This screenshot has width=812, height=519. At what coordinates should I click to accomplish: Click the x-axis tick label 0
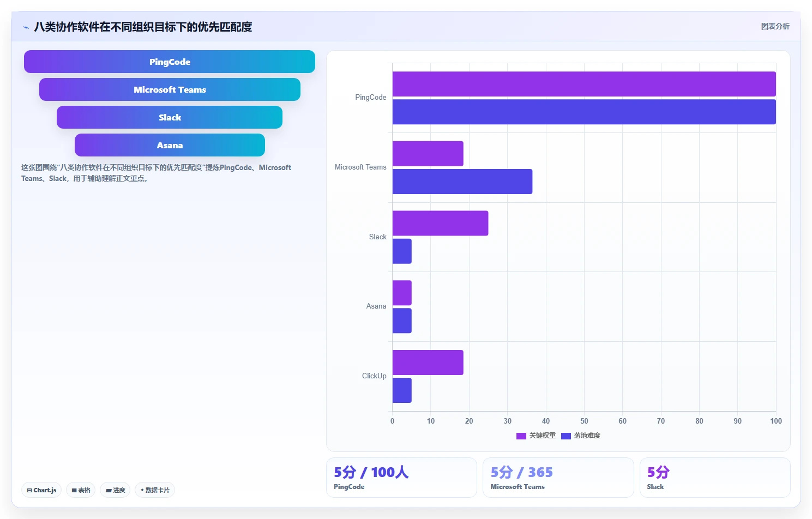(x=392, y=421)
